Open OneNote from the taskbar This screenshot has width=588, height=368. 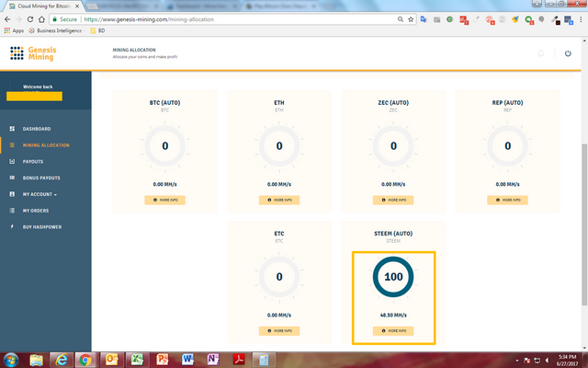click(213, 360)
